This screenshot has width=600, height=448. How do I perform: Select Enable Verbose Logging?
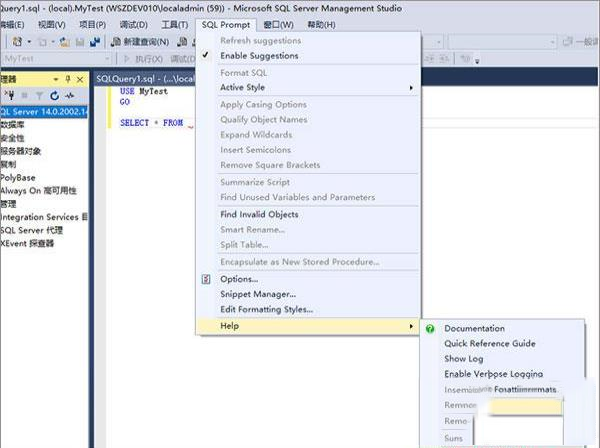(494, 374)
